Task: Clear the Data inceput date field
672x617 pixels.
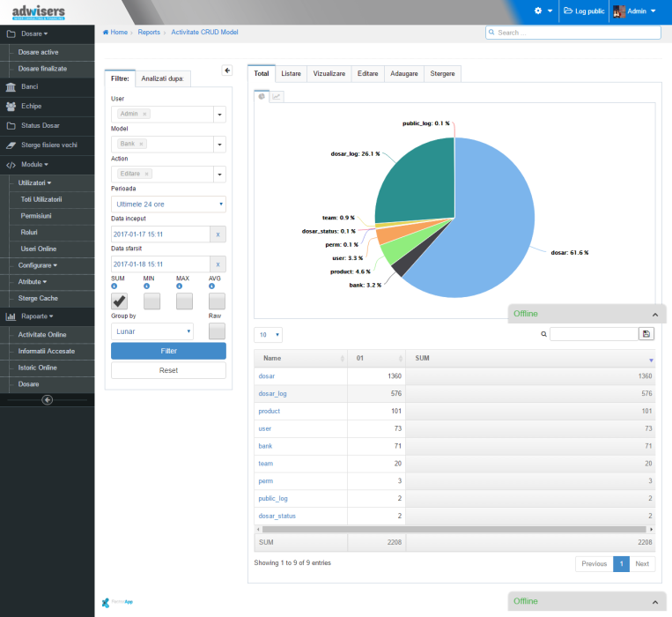Action: (x=218, y=234)
